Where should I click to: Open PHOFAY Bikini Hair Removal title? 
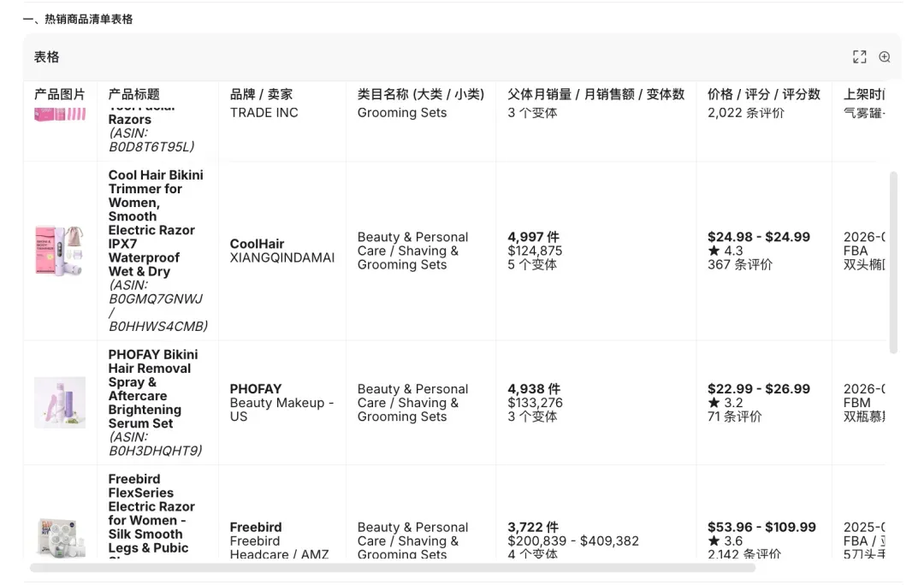pyautogui.click(x=153, y=389)
